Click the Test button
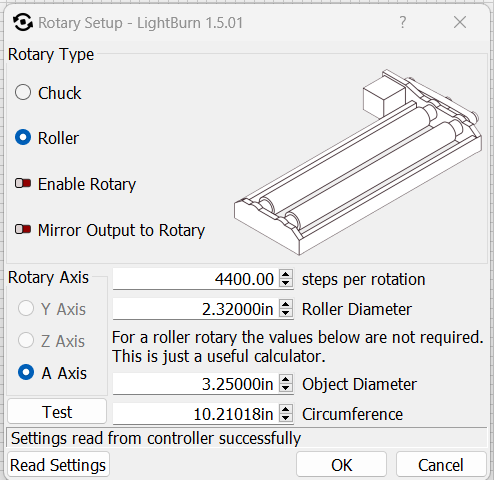The image size is (494, 480). tap(57, 412)
